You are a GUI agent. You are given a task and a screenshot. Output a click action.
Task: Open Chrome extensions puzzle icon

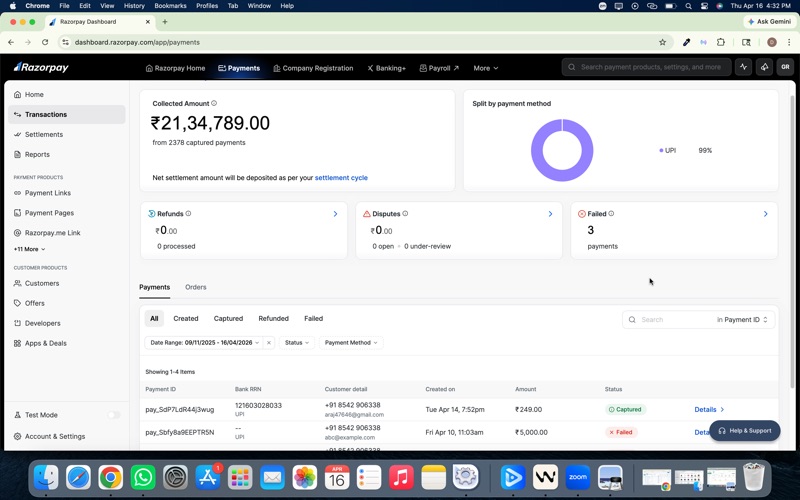[720, 42]
